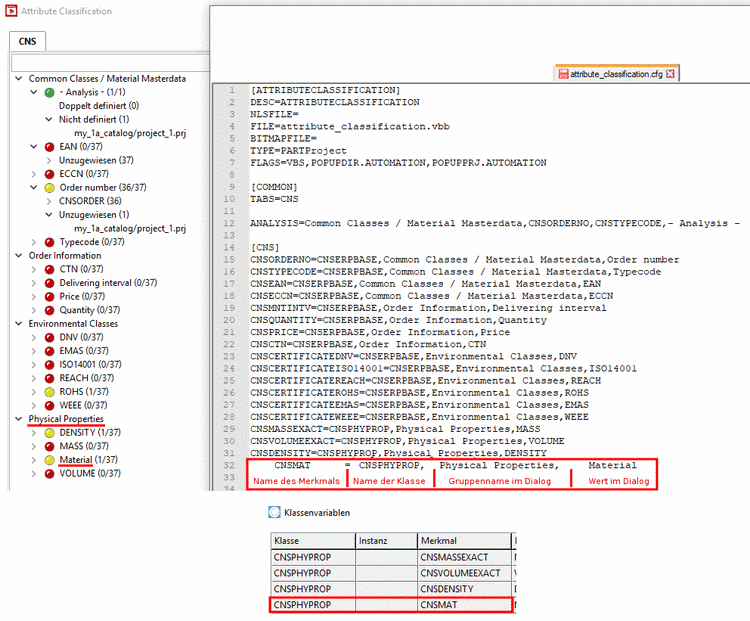750x621 pixels.
Task: Select the DENSITY (1/37) tree label
Action: 90,432
